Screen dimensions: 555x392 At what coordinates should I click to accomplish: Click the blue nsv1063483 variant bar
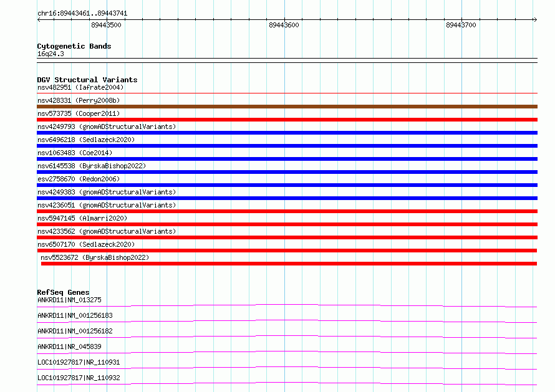(x=287, y=159)
